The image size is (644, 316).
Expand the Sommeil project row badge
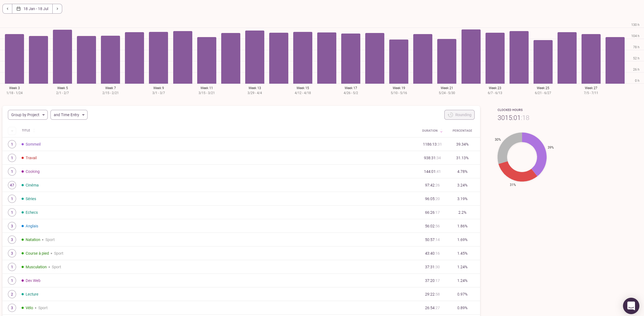(12, 144)
